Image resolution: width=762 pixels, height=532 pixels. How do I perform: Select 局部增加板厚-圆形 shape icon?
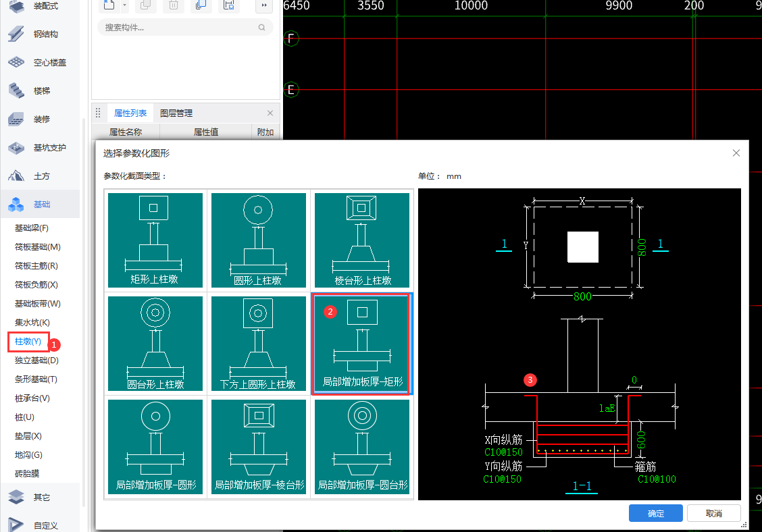coord(155,446)
